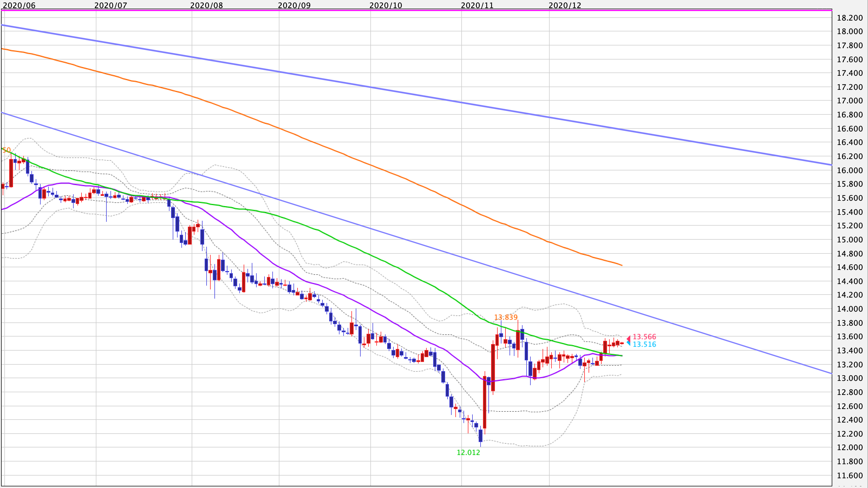Click the 16.400 price axis label

(850, 142)
